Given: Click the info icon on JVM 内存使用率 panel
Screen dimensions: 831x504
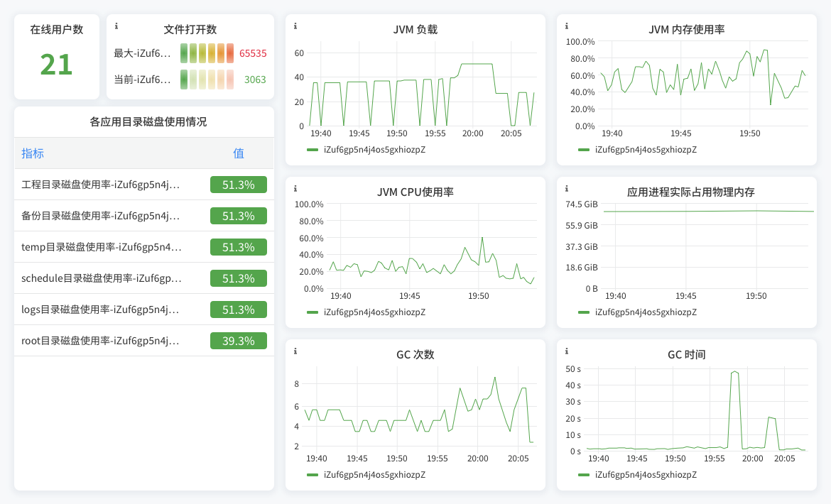Looking at the screenshot, I should click(565, 27).
